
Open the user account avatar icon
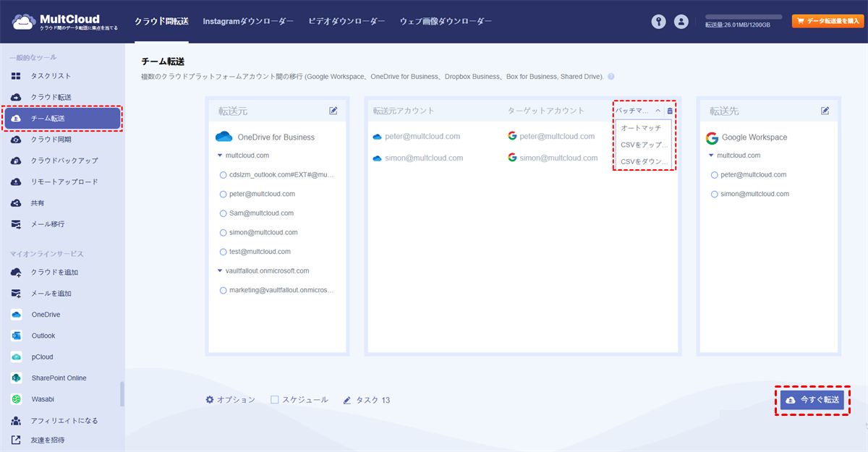681,22
